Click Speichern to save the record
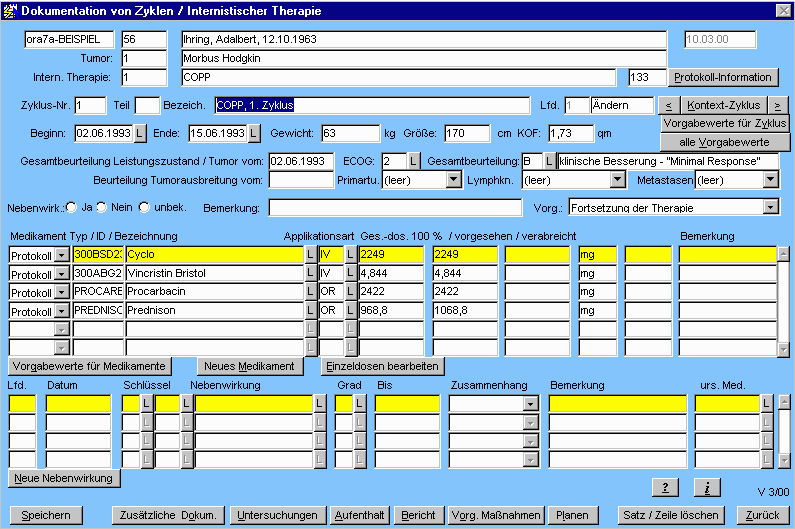This screenshot has height=529, width=795. [45, 515]
